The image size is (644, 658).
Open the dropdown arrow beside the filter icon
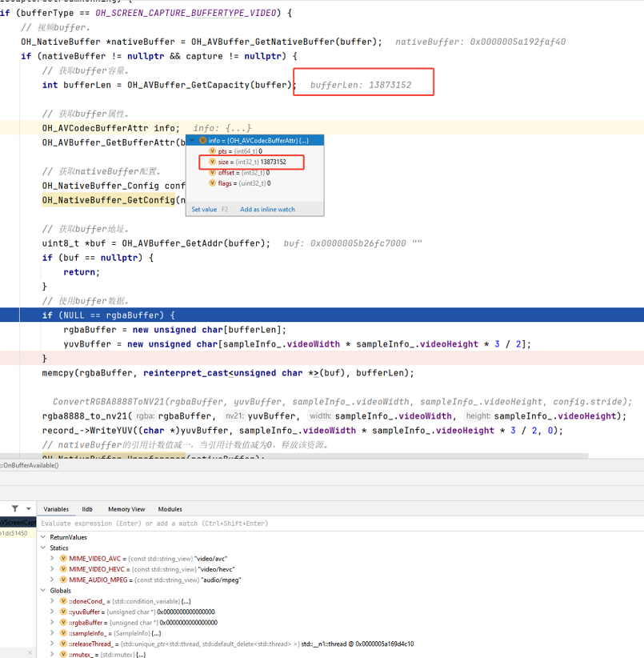pyautogui.click(x=28, y=509)
